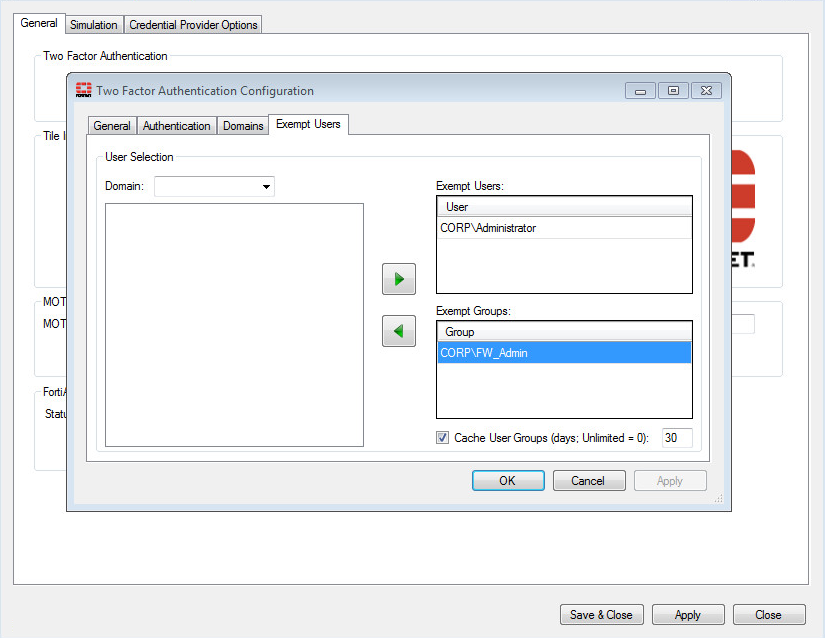The width and height of the screenshot is (825, 638).
Task: Switch to the Simulation tab
Action: [93, 24]
